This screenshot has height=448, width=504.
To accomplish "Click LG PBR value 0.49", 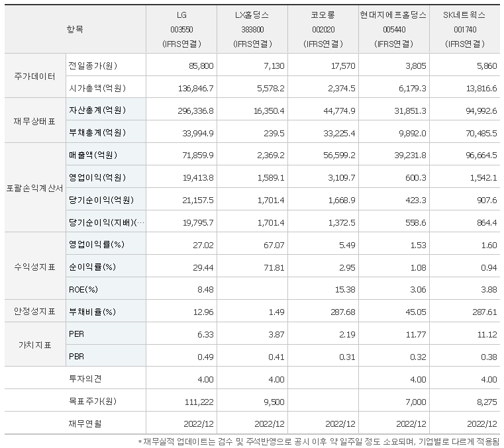I will click(205, 357).
